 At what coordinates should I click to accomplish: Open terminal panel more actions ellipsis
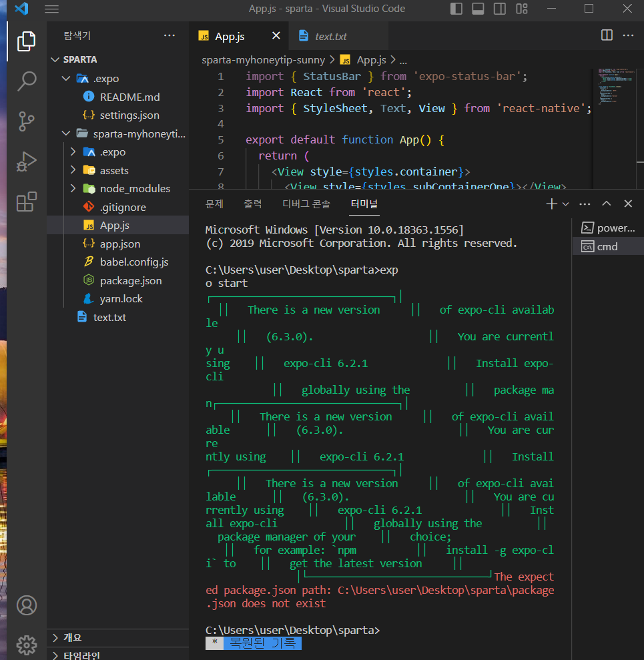(x=585, y=204)
